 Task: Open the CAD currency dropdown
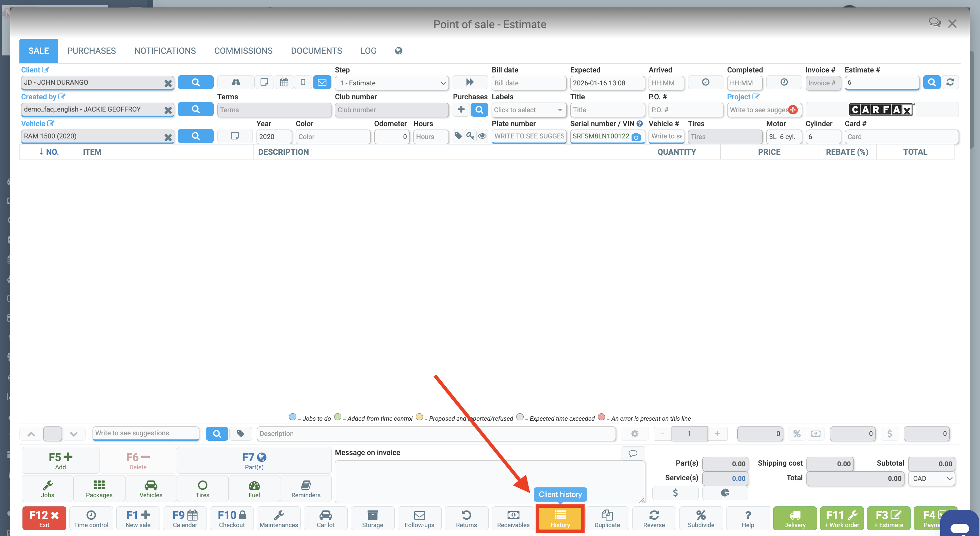coord(932,479)
